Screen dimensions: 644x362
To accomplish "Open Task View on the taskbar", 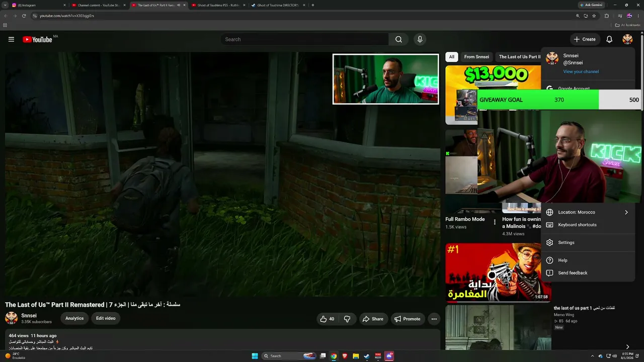I will [x=323, y=356].
